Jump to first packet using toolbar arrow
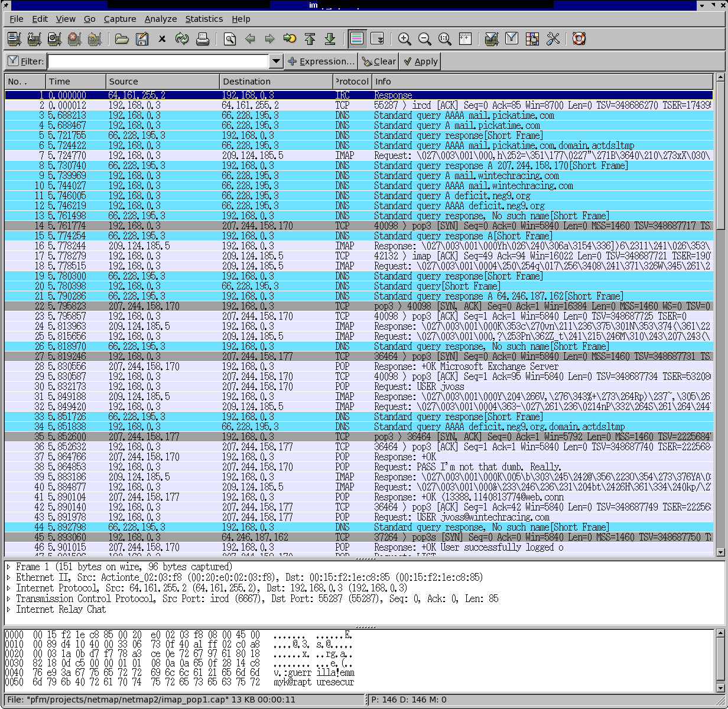This screenshot has width=728, height=709. coord(310,39)
